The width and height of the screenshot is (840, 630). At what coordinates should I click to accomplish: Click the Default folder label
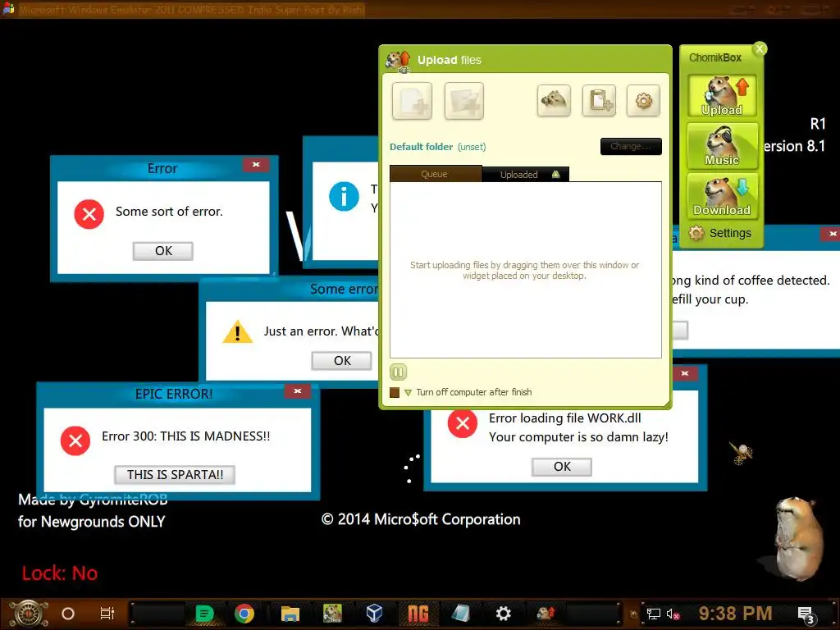(421, 147)
